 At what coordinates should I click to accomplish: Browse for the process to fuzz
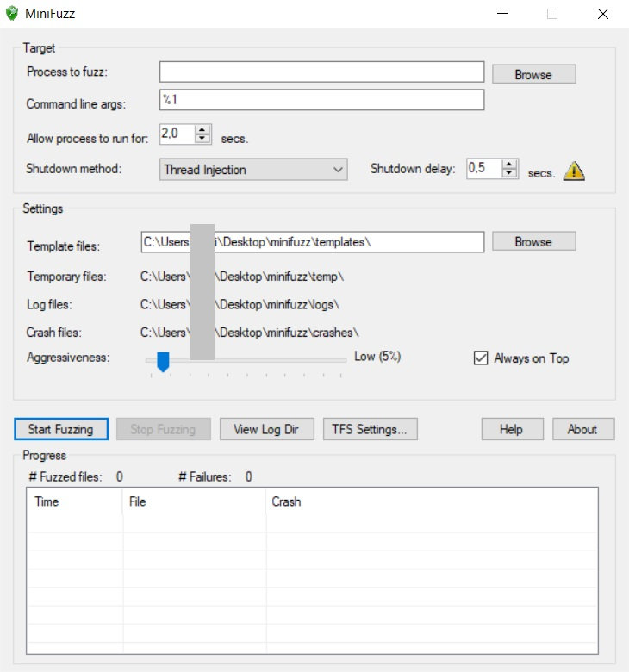[x=534, y=74]
